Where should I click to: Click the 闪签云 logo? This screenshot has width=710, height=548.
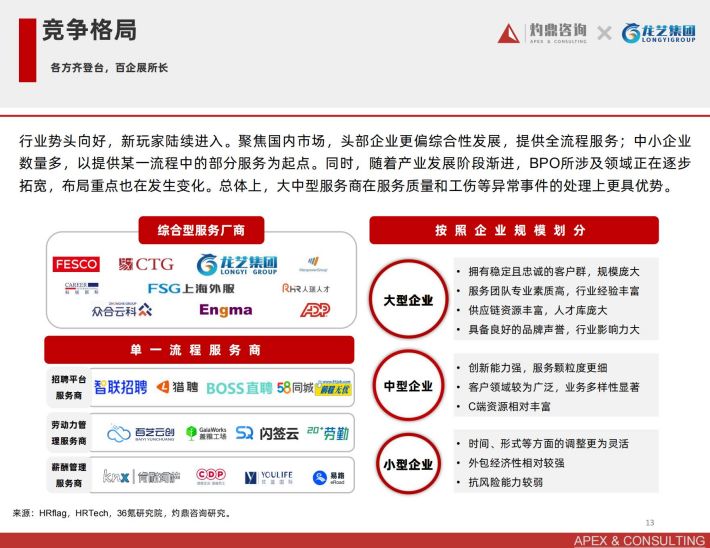point(267,433)
